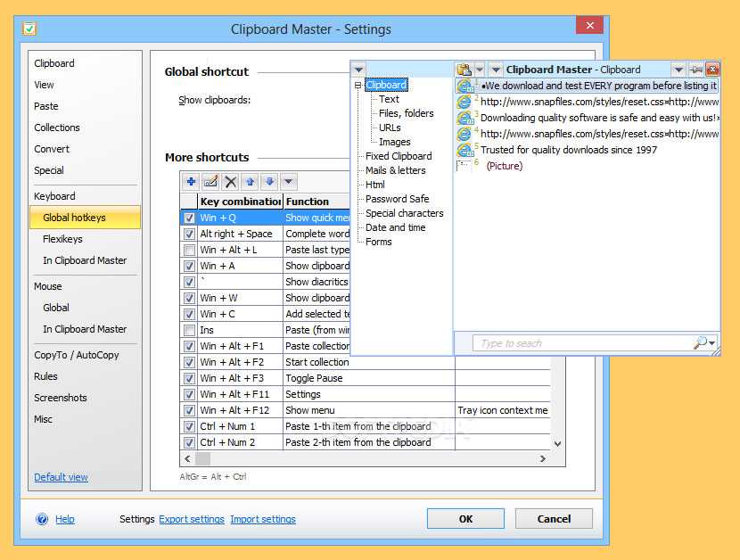Select Flexikeys in the settings sidebar
The image size is (740, 560).
click(62, 239)
